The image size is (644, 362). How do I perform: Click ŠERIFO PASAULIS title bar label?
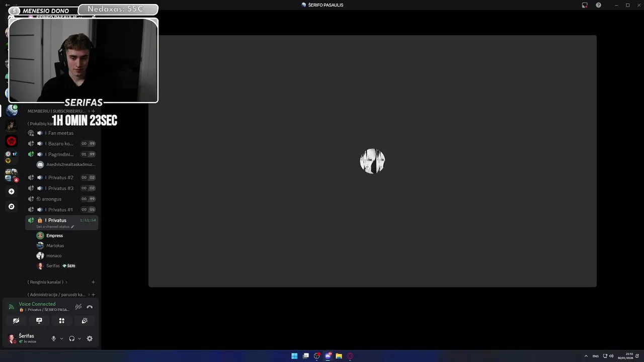tap(326, 5)
